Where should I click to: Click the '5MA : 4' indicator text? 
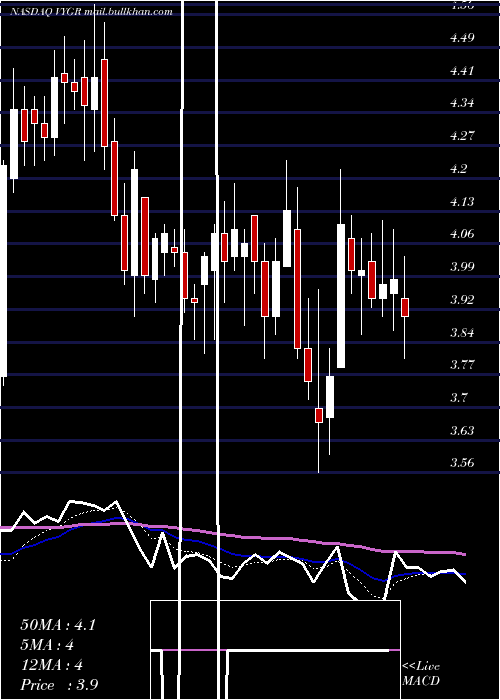pos(47,645)
